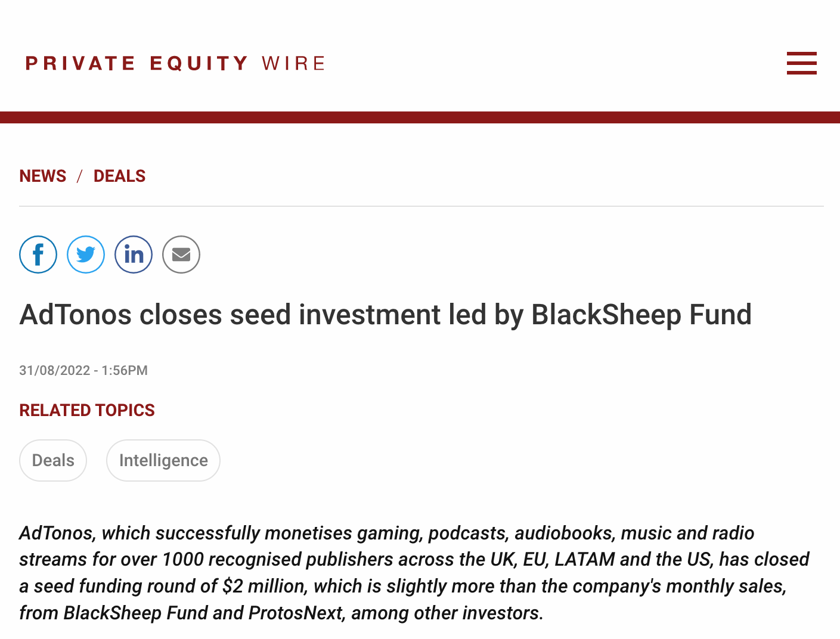
Task: Click the dark red header divider bar
Action: tap(420, 117)
